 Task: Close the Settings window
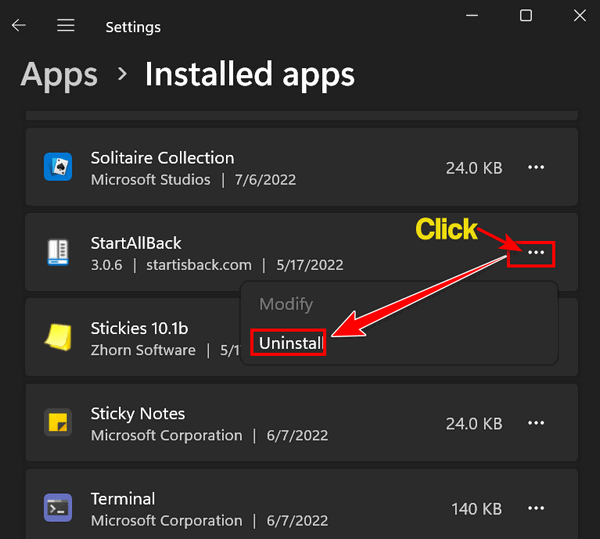pos(580,16)
